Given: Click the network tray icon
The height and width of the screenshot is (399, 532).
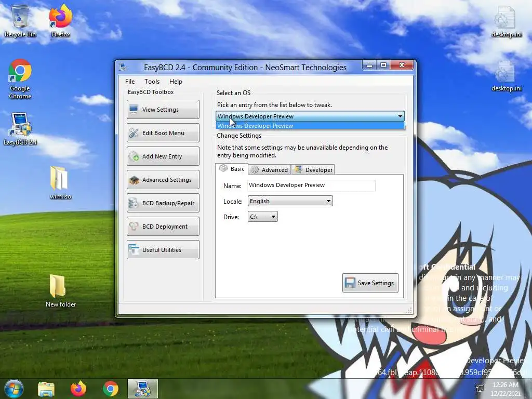Looking at the screenshot, I should (480, 389).
